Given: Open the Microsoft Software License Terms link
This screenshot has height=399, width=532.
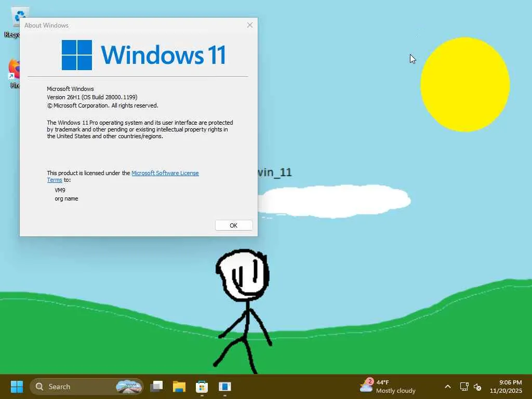Looking at the screenshot, I should tap(165, 173).
